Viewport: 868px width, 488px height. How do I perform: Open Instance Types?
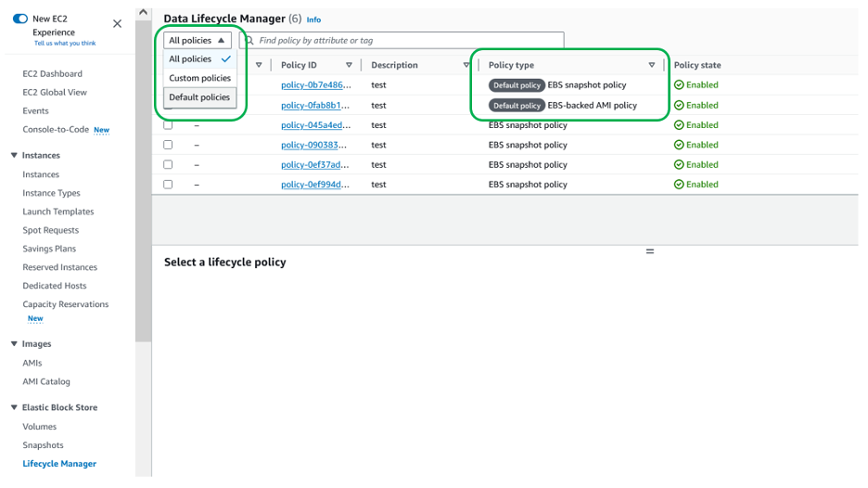click(x=51, y=193)
